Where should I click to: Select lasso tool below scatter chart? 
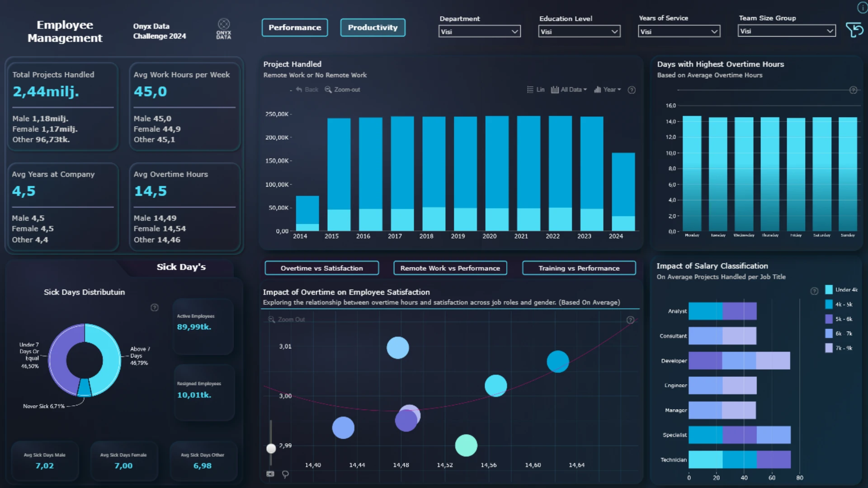click(285, 474)
